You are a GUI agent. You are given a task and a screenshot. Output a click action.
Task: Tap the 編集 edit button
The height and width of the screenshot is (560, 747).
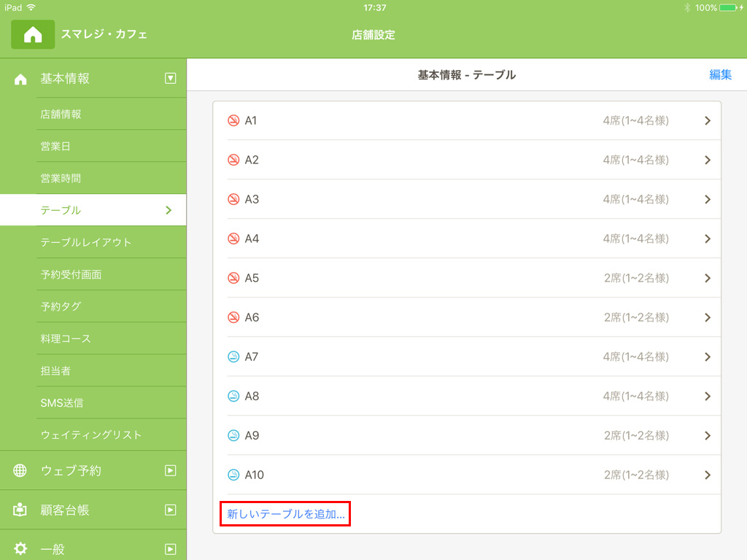pyautogui.click(x=720, y=75)
